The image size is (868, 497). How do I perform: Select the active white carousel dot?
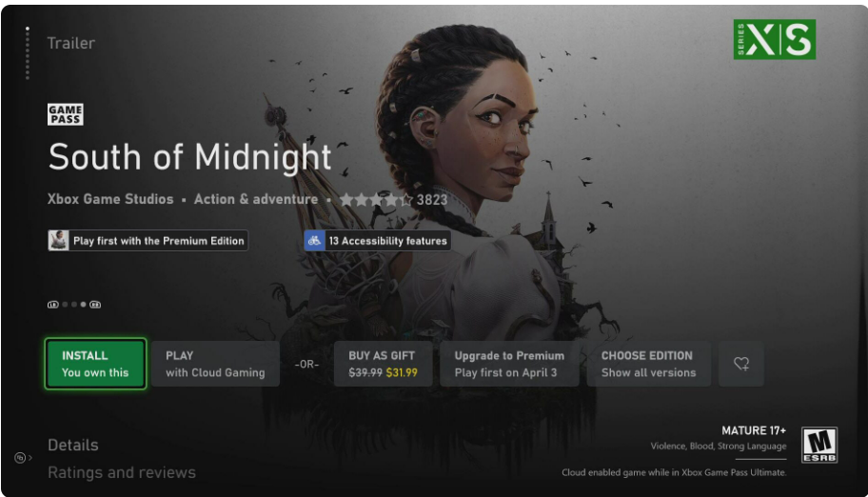pyautogui.click(x=83, y=304)
